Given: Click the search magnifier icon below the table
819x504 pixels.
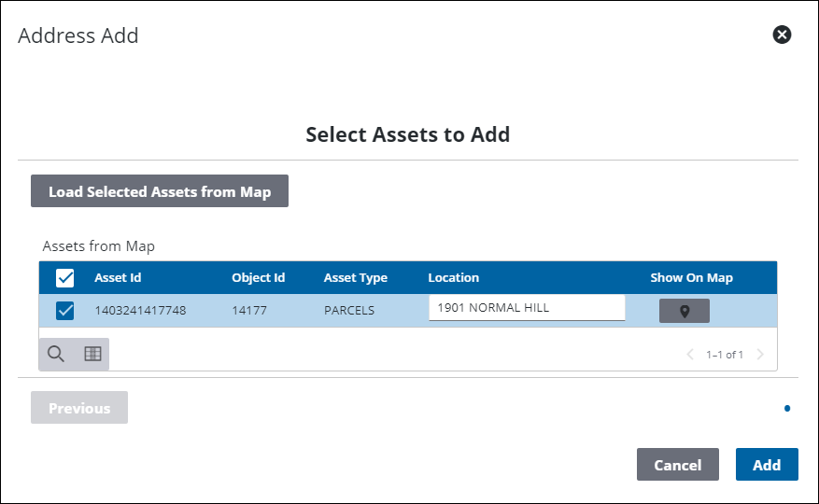Looking at the screenshot, I should pos(56,354).
